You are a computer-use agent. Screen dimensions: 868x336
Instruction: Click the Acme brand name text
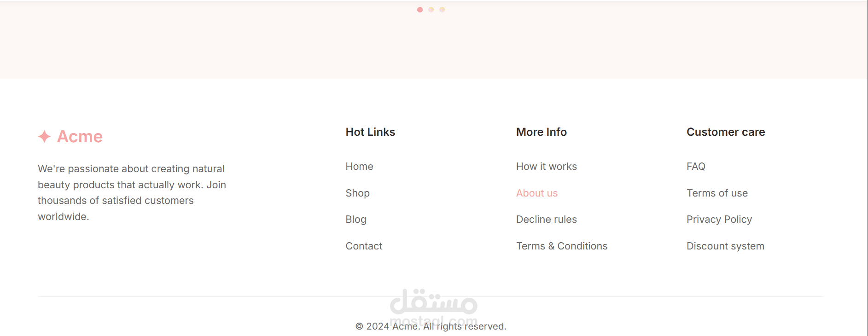click(80, 137)
